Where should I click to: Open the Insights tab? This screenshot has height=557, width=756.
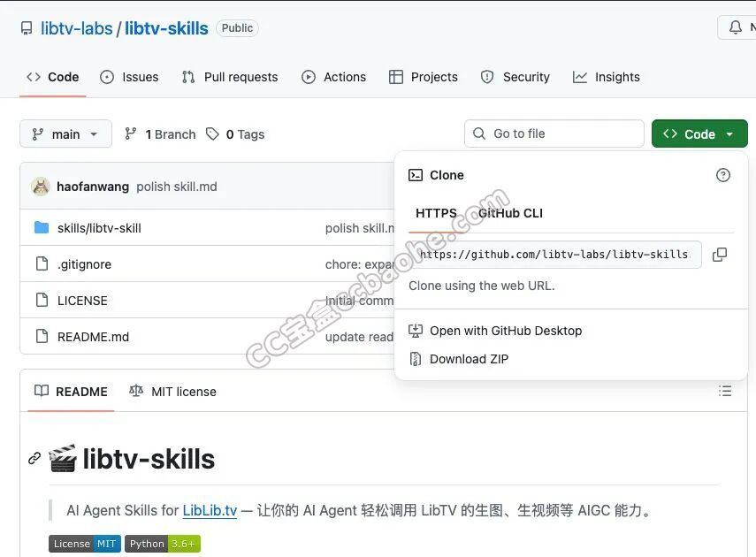tap(606, 77)
